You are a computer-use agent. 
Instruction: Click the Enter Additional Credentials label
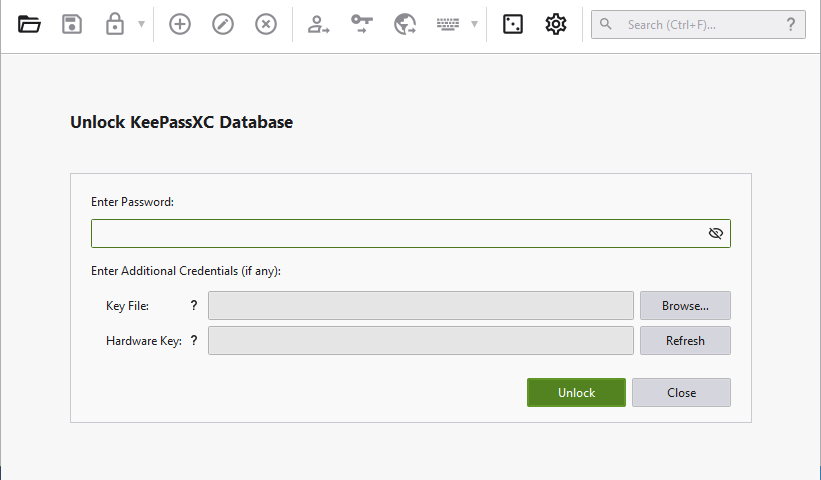point(186,271)
